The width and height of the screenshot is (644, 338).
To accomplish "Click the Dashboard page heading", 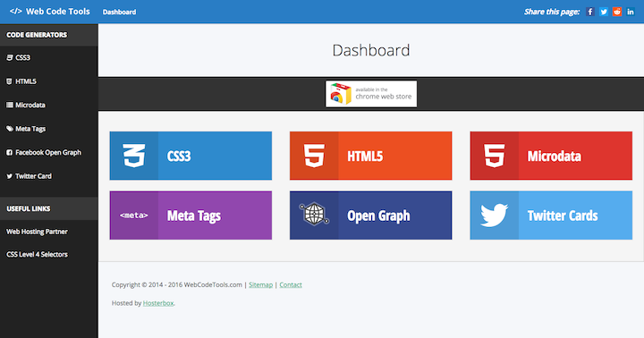I will pyautogui.click(x=371, y=50).
